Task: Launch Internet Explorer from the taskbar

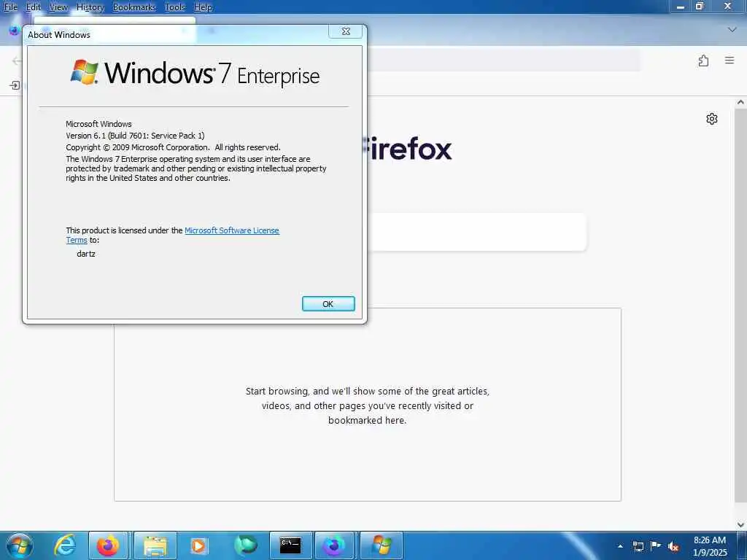Action: (64, 545)
